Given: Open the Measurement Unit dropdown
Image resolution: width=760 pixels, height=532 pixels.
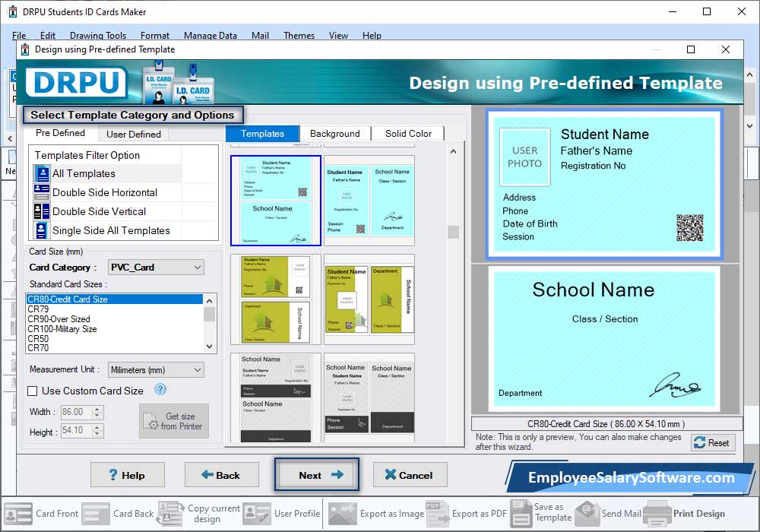Looking at the screenshot, I should [x=156, y=369].
